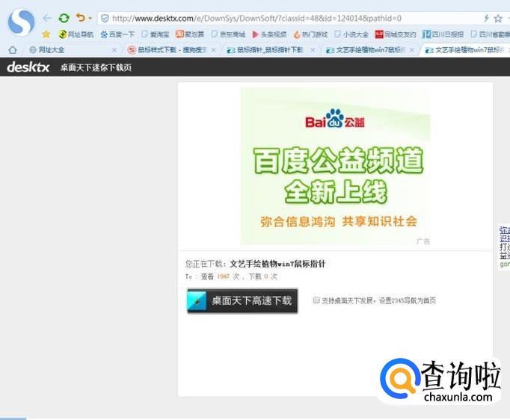The image size is (510, 420).
Task: Click the 桌面天下高速下载 button
Action: point(242,300)
